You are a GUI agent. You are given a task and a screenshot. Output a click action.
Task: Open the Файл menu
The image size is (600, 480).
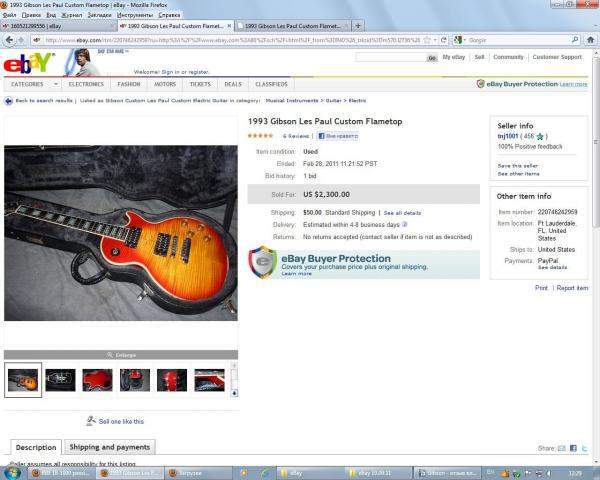[9, 15]
